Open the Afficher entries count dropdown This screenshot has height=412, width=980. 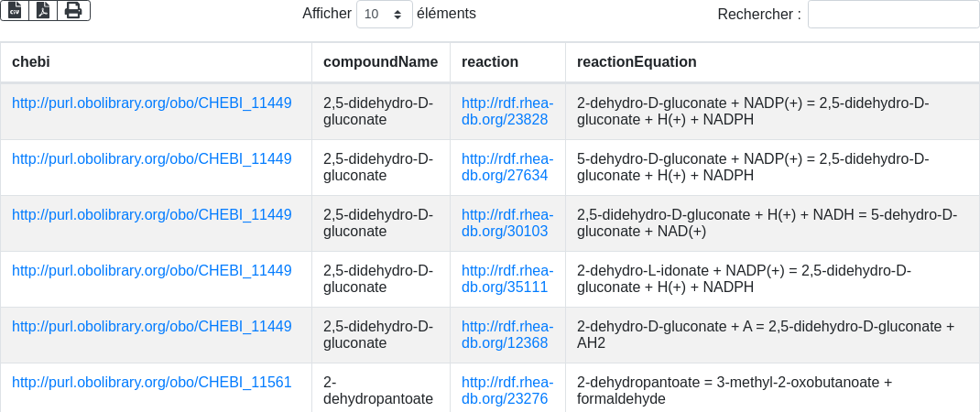[384, 15]
